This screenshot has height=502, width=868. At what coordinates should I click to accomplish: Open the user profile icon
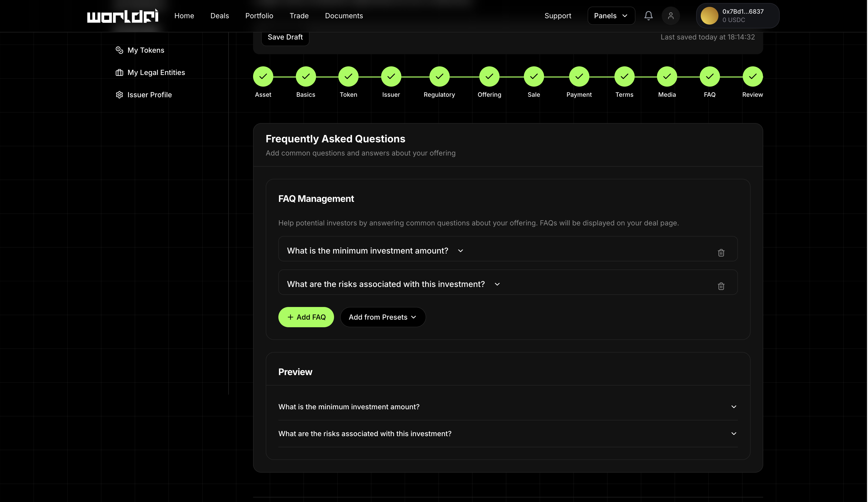[x=670, y=15]
